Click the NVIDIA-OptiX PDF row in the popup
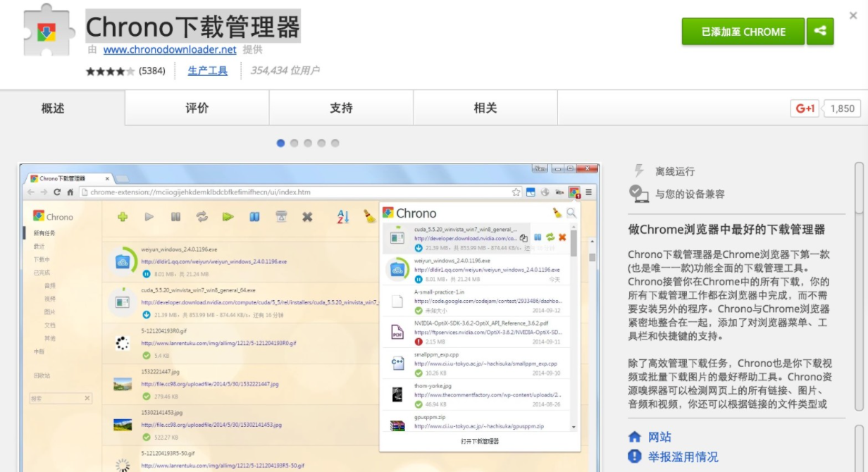Screen dimensions: 868x472 click(476, 331)
